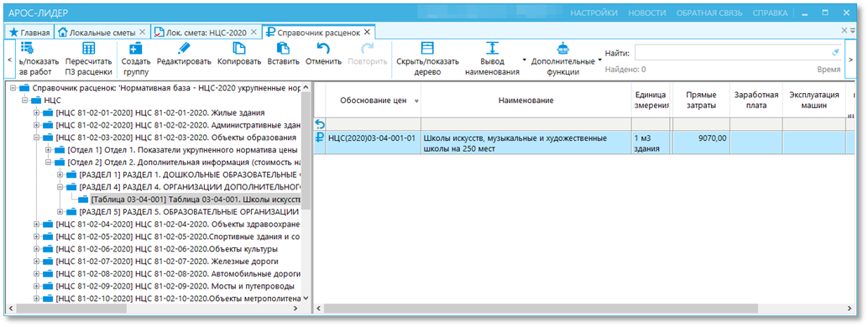This screenshot has height=327, width=868.
Task: Collapse Отдел 2 Дополнительная информация node
Action: (x=48, y=162)
